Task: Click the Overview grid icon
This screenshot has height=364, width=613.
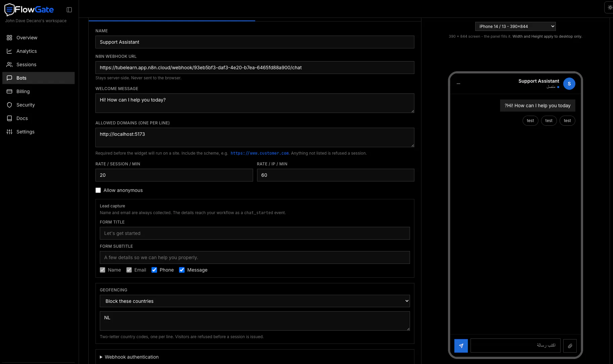Action: coord(9,38)
